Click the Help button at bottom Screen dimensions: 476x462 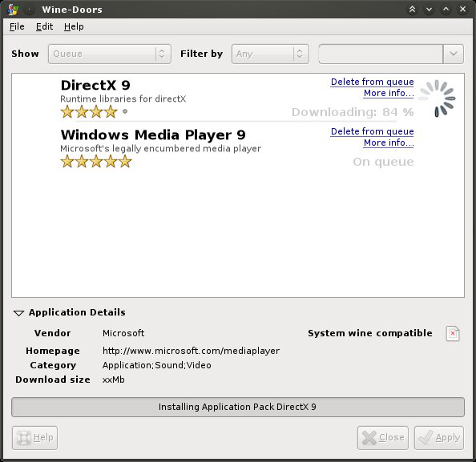(34, 438)
